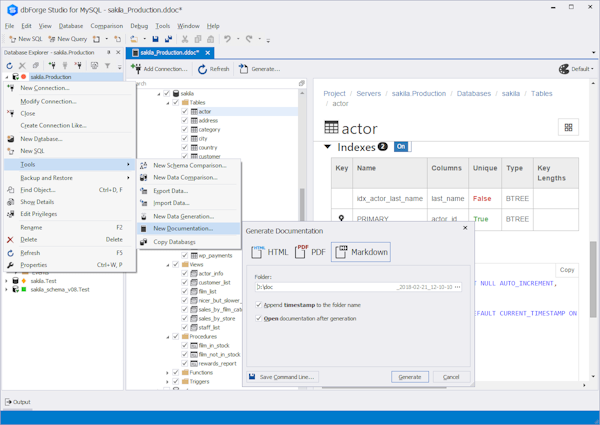The width and height of the screenshot is (600, 425).
Task: Expand the sakila.Test connection node
Action: pos(6,281)
